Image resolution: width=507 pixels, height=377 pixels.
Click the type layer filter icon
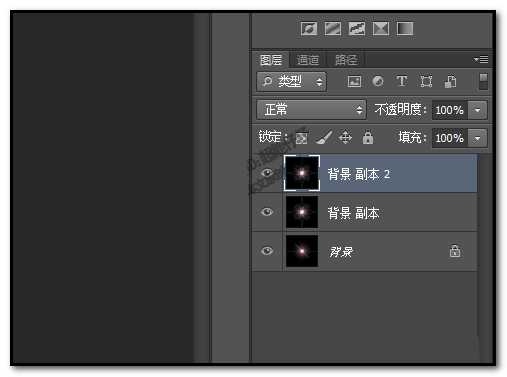402,81
